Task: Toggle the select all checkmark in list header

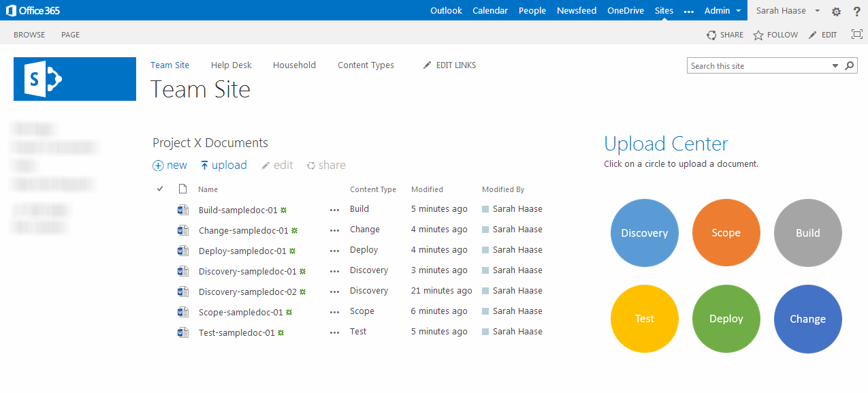Action: point(160,189)
